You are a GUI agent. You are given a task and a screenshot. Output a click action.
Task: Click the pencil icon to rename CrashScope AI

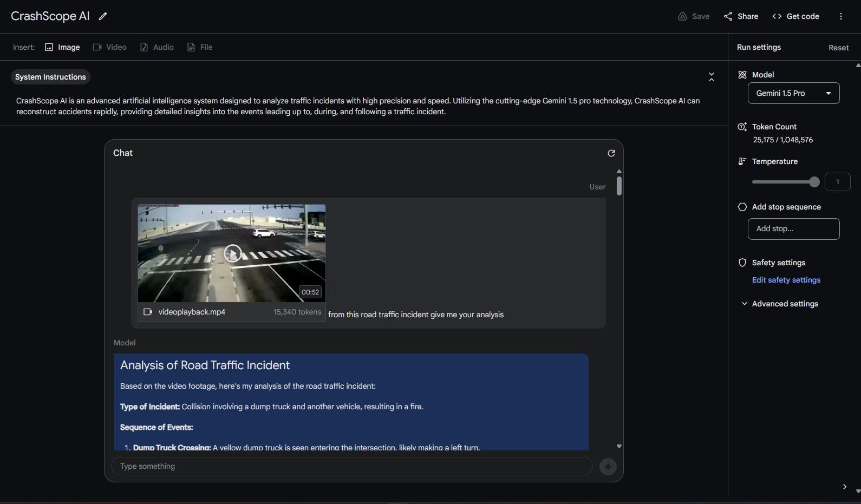[x=103, y=16]
